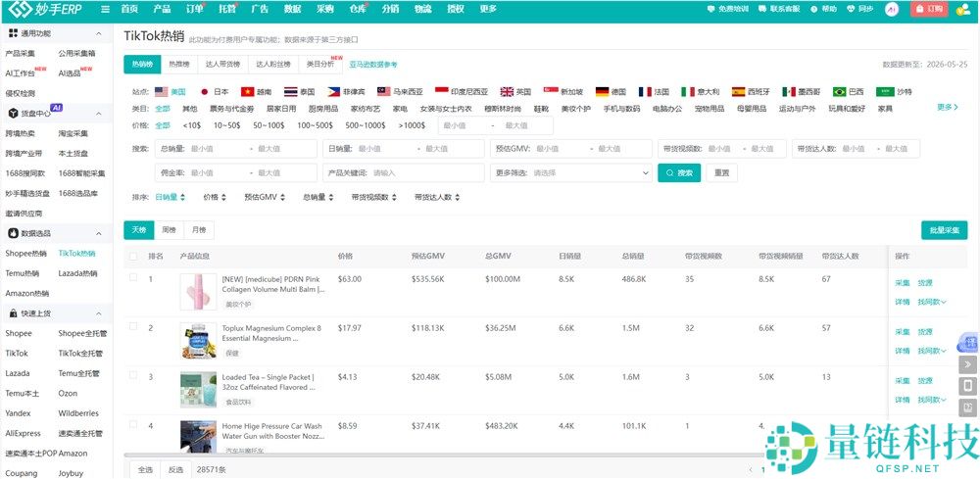Select the 德国 flag site

pyautogui.click(x=603, y=92)
